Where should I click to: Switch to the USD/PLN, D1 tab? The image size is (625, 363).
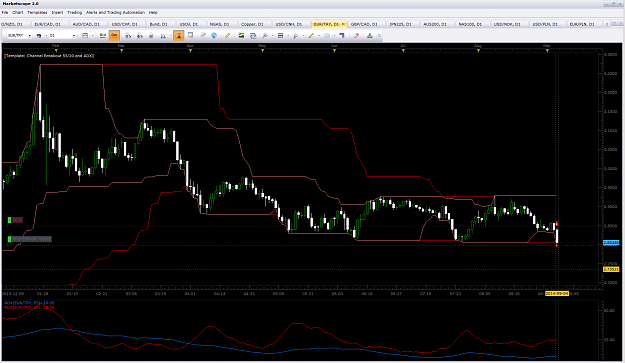pos(545,24)
